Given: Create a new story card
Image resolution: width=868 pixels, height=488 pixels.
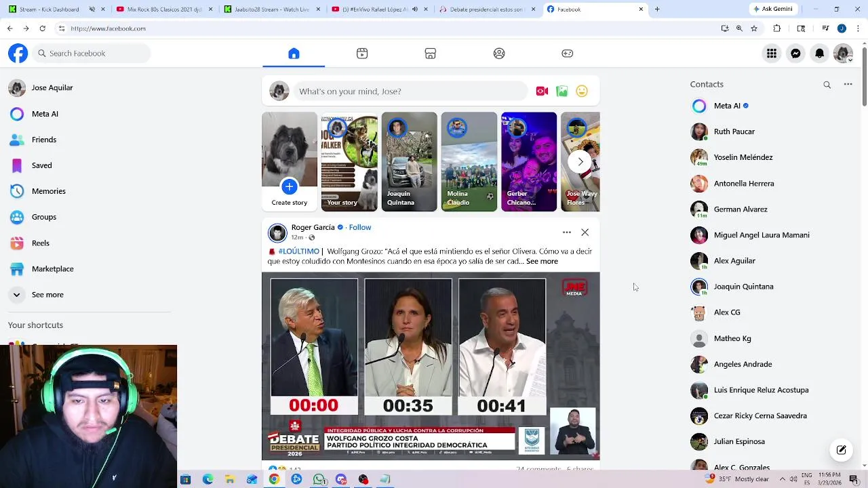Looking at the screenshot, I should (x=290, y=162).
